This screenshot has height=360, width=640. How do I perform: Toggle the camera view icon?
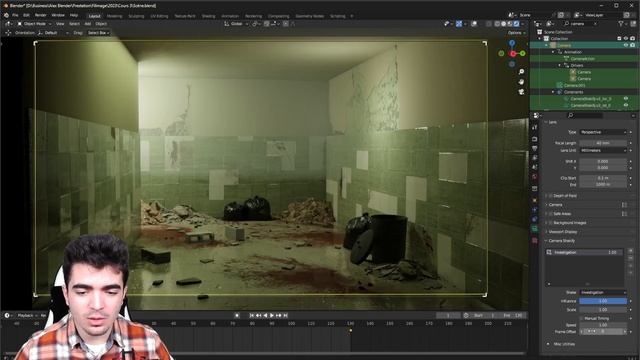(x=521, y=92)
